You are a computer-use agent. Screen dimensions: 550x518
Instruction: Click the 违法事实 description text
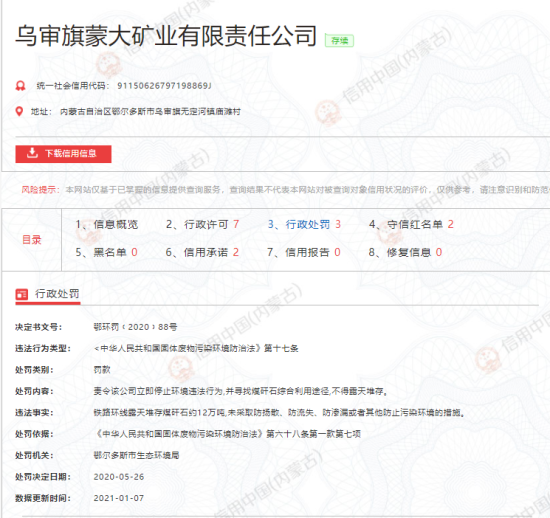(279, 413)
